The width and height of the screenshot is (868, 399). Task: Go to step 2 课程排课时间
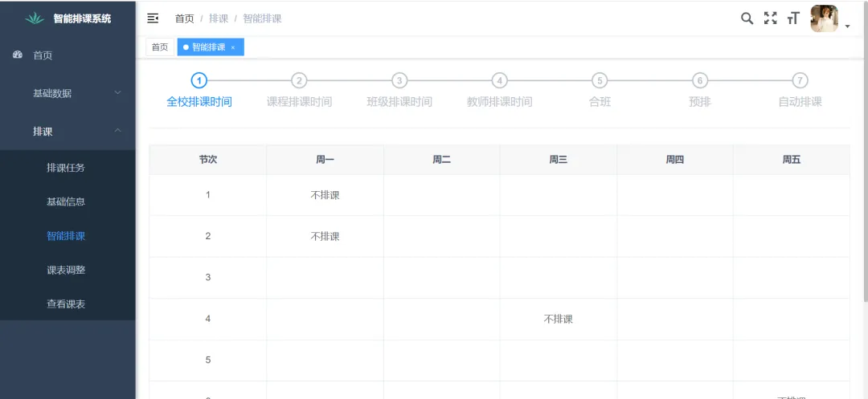coord(299,80)
